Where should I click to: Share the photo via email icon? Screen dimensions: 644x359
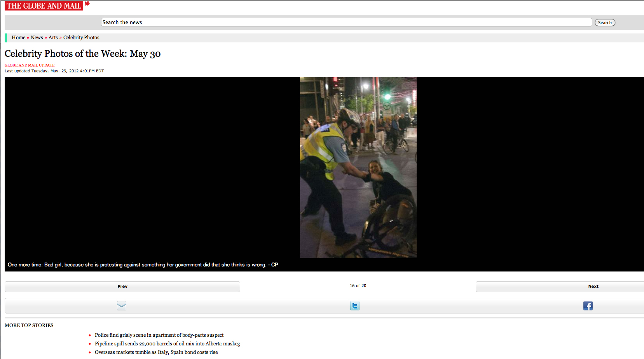click(x=122, y=306)
